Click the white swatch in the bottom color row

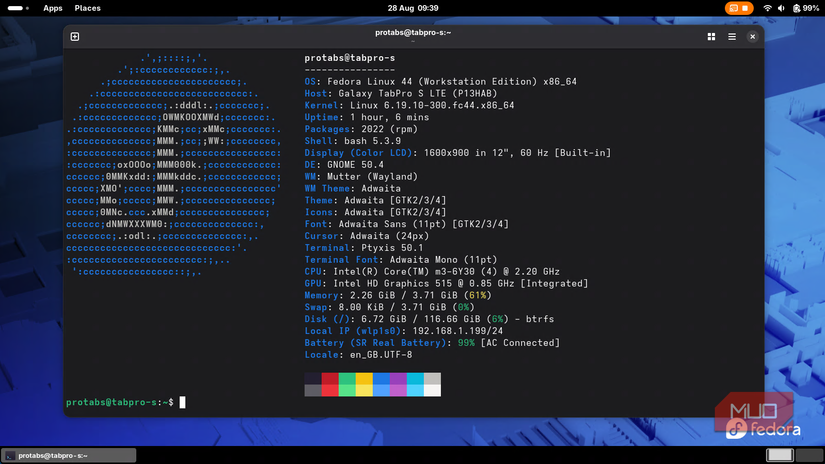(432, 390)
